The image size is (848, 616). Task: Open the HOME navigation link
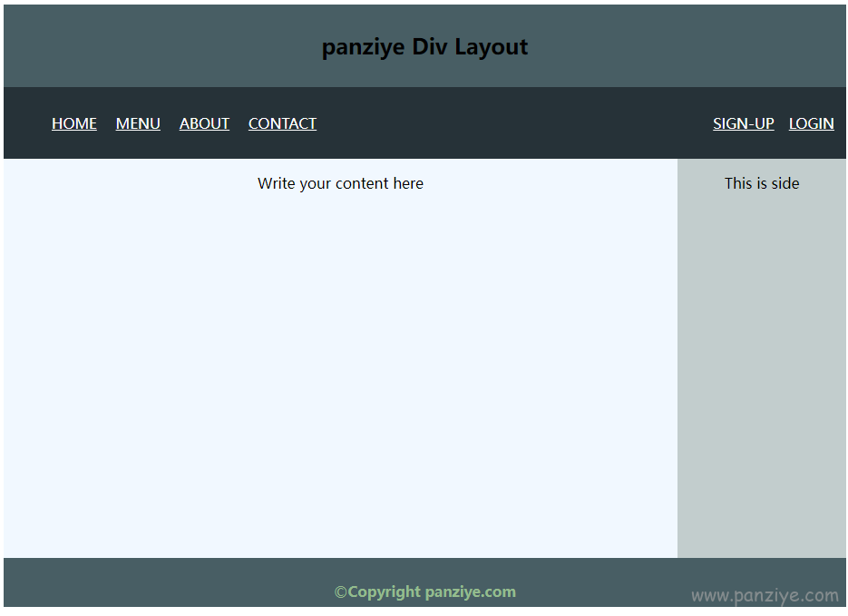(74, 124)
